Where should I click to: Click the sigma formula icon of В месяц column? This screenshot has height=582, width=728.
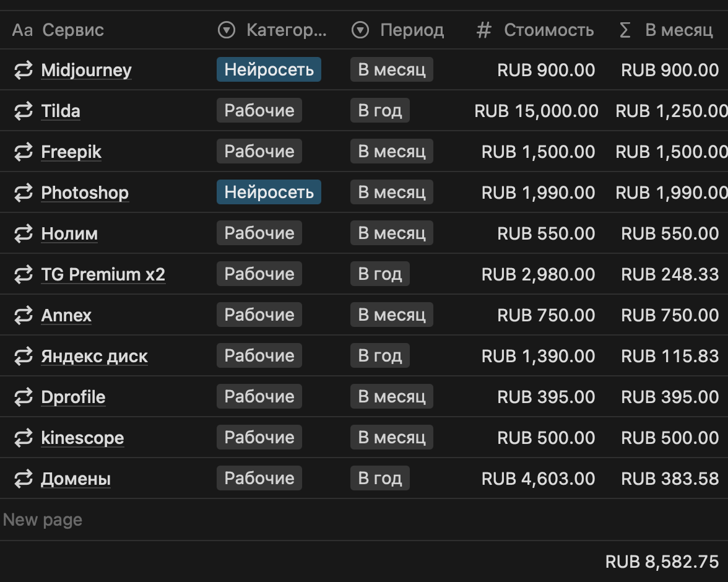[x=625, y=30]
